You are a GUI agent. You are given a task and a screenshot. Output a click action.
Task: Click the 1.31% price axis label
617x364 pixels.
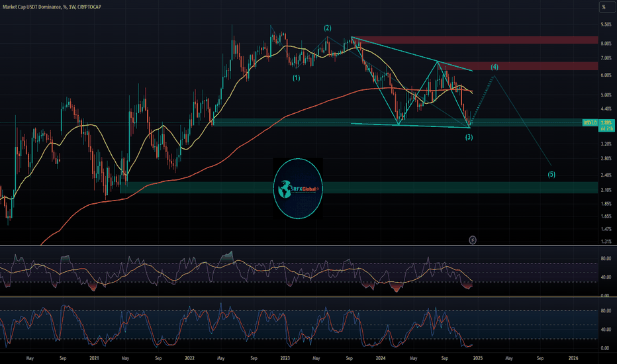606,242
